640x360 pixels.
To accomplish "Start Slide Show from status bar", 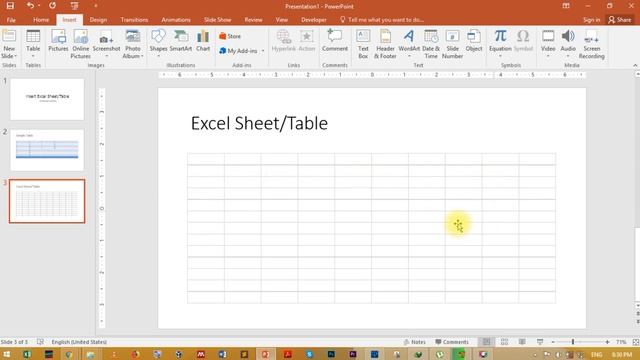I will point(540,342).
